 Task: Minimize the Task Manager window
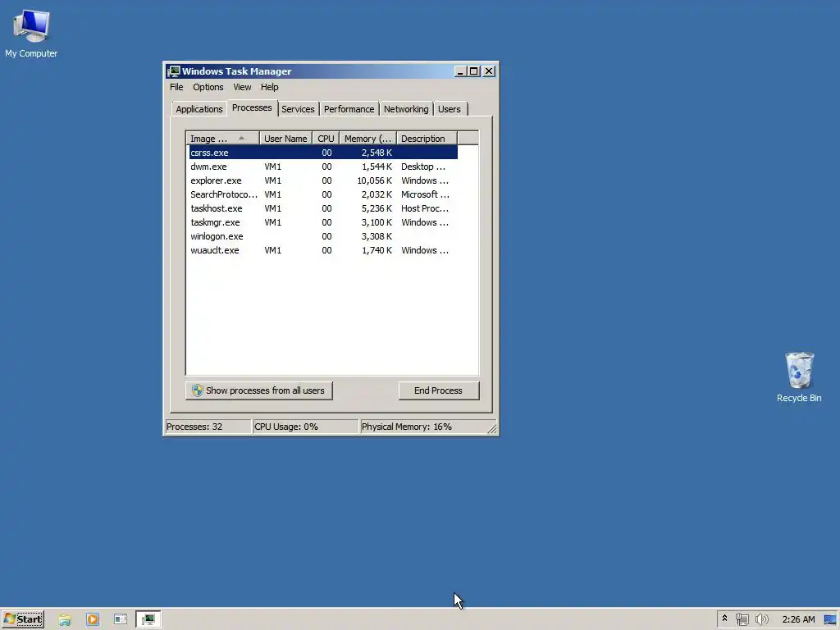pos(459,71)
